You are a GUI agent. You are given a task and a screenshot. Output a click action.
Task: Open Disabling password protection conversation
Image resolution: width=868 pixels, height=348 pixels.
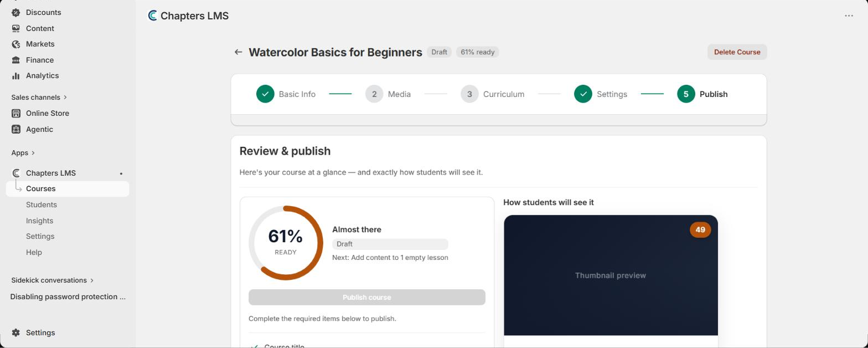(68, 296)
